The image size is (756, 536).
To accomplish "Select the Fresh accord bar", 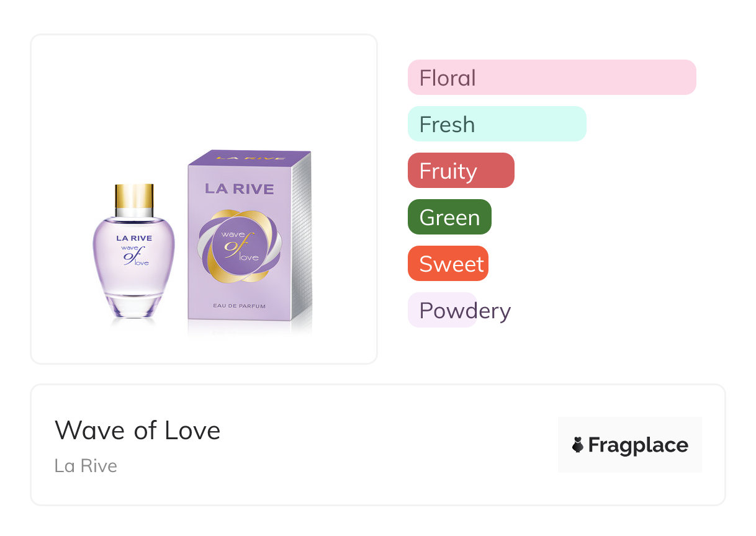I will pos(497,124).
